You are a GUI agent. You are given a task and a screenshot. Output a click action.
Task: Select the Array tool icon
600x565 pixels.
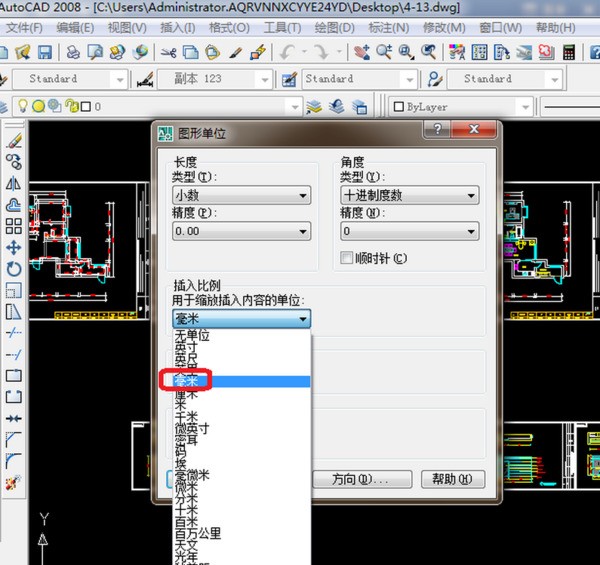[x=13, y=226]
